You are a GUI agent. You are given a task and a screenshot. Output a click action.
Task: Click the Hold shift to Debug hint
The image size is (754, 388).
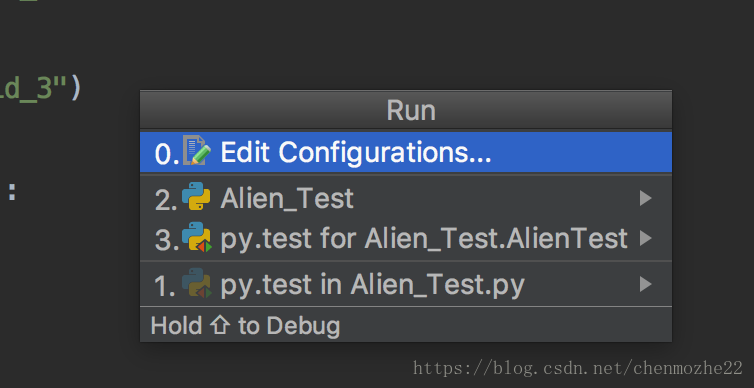tap(245, 325)
